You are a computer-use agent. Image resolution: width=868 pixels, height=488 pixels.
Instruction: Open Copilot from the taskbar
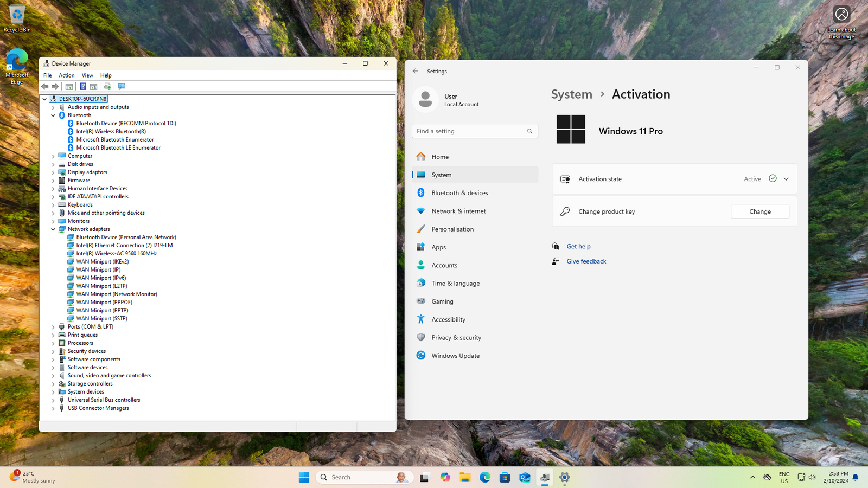[x=445, y=477]
